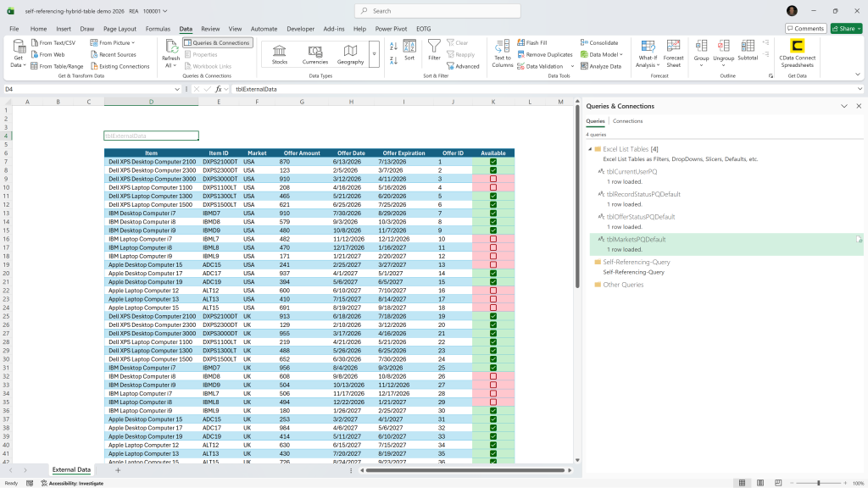Click the Share button

tap(847, 28)
